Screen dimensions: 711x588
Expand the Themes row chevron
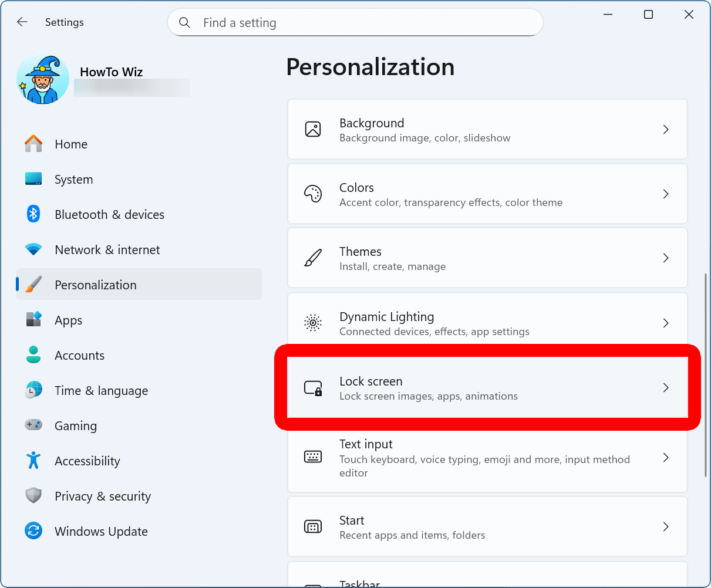click(666, 258)
